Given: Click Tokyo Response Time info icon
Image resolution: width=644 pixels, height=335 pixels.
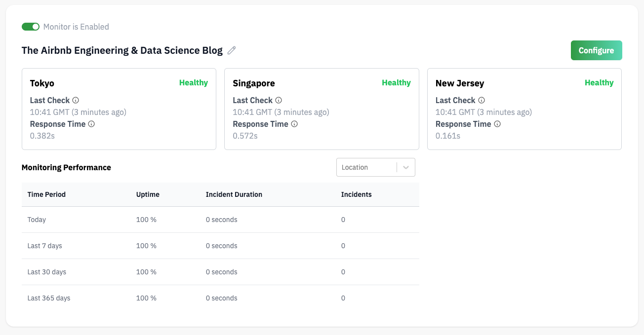Looking at the screenshot, I should (91, 124).
